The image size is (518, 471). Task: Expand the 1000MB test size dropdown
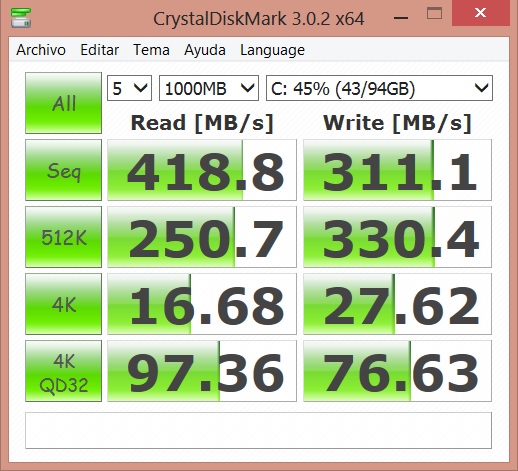click(209, 88)
